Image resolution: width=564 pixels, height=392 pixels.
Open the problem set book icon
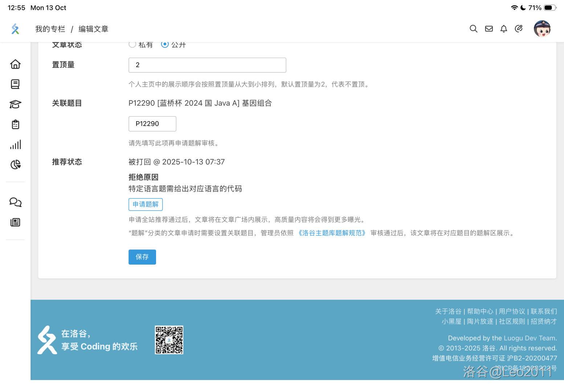pyautogui.click(x=15, y=84)
